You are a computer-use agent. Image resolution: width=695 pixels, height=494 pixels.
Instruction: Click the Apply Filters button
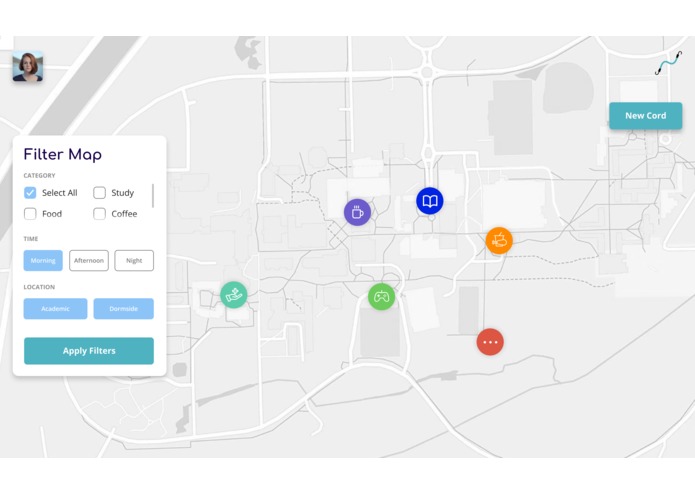coord(89,351)
